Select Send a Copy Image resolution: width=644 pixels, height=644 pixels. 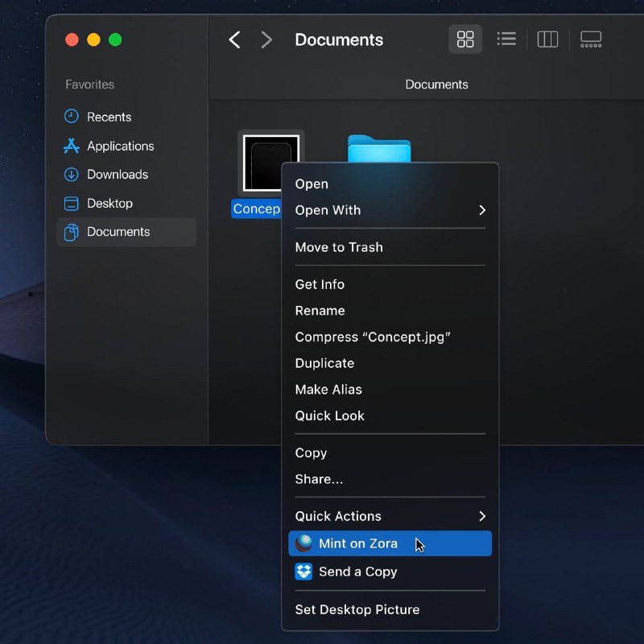390,572
